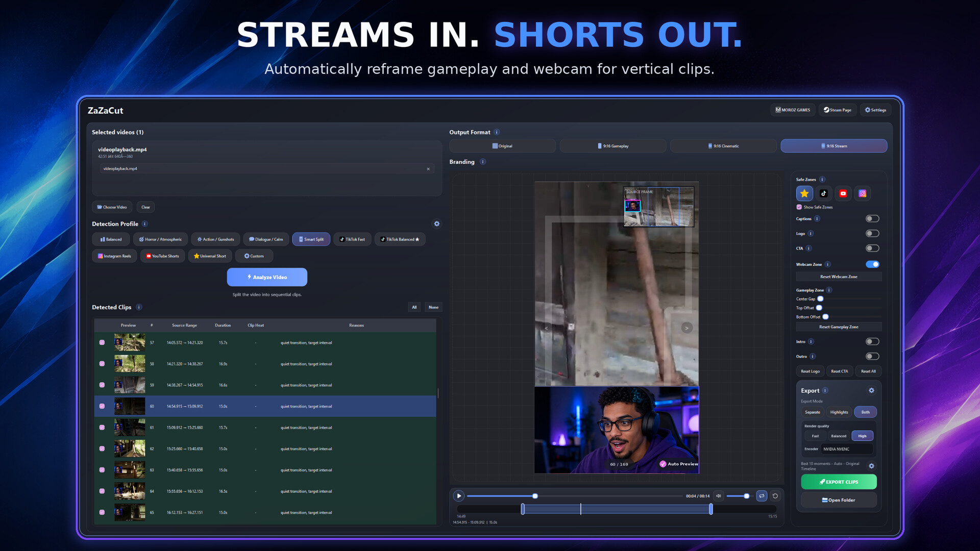The height and width of the screenshot is (551, 980).
Task: Go to previous preview with left arrow
Action: 547,328
